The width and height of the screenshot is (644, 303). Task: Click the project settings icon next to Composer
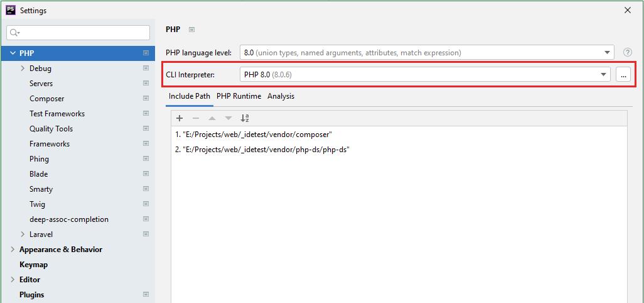tap(146, 99)
